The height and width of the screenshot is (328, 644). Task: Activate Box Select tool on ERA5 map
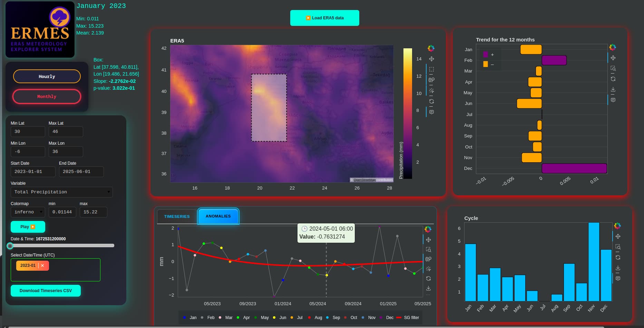tap(431, 69)
